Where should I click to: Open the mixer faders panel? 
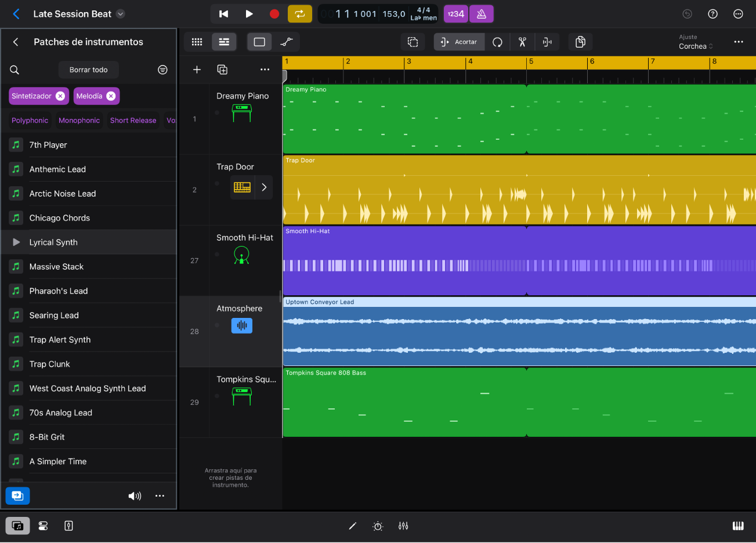point(403,526)
